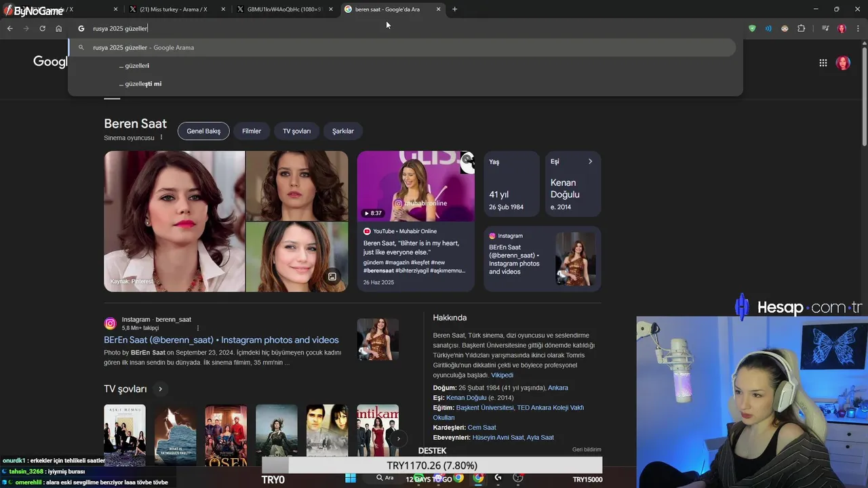The image size is (868, 488).
Task: Open the Başkent Üniversitesi education link
Action: pyautogui.click(x=485, y=407)
